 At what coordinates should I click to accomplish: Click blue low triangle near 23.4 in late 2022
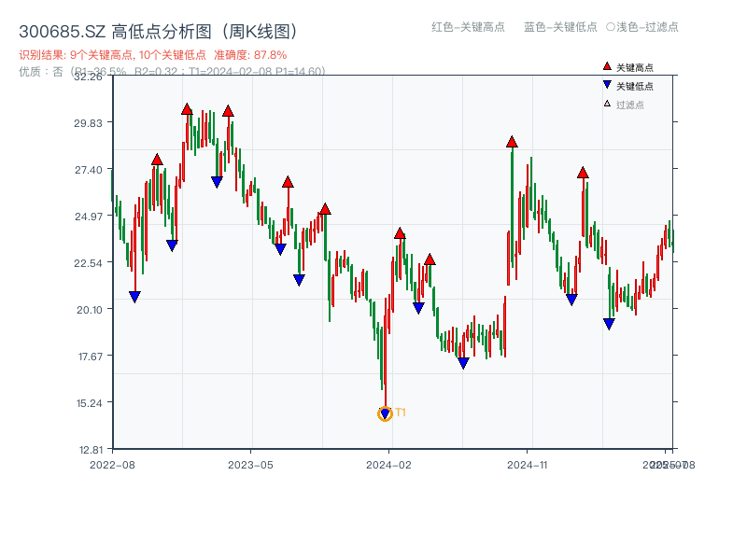tap(172, 245)
